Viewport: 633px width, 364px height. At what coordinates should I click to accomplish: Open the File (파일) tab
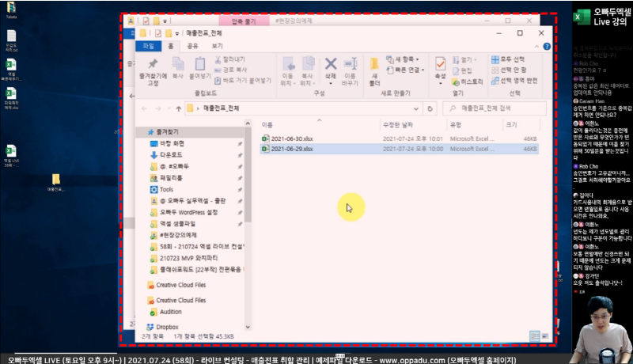148,46
